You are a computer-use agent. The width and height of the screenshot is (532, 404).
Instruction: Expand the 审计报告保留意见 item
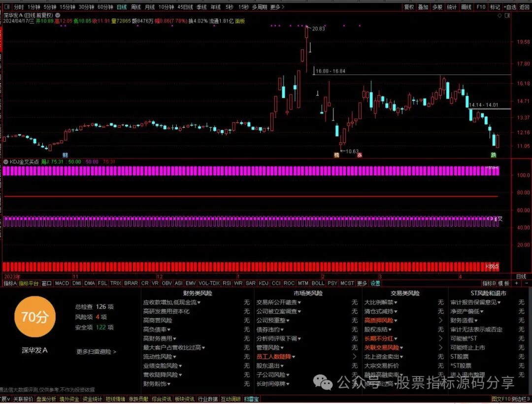475,302
